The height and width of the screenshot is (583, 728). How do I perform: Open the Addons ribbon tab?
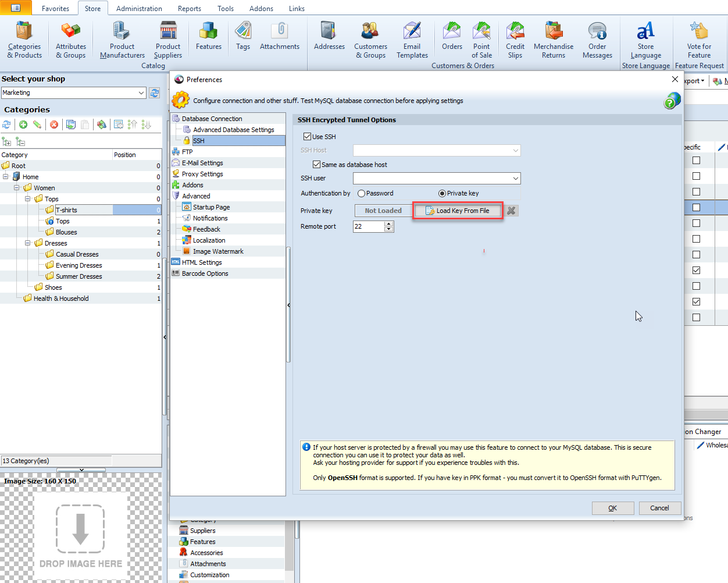coord(261,9)
